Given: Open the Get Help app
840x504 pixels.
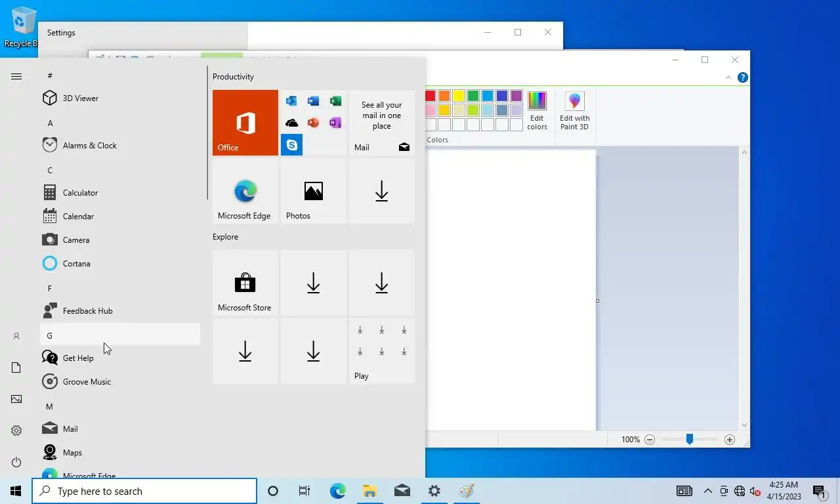Looking at the screenshot, I should 120,358.
